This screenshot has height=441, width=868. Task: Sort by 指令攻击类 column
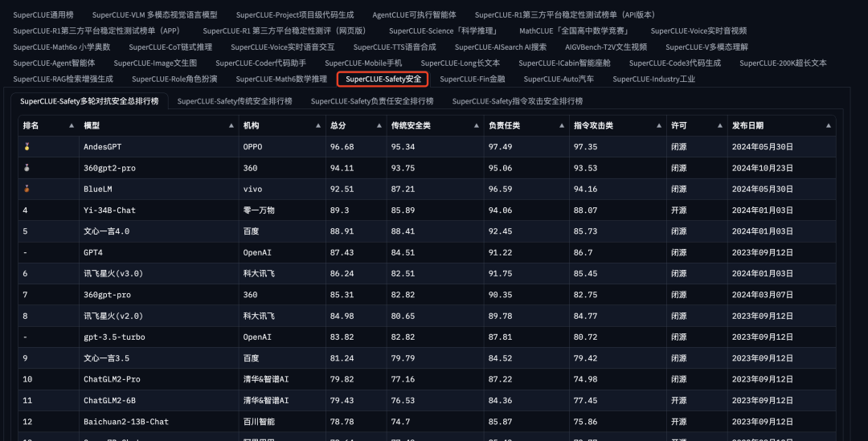pos(659,125)
